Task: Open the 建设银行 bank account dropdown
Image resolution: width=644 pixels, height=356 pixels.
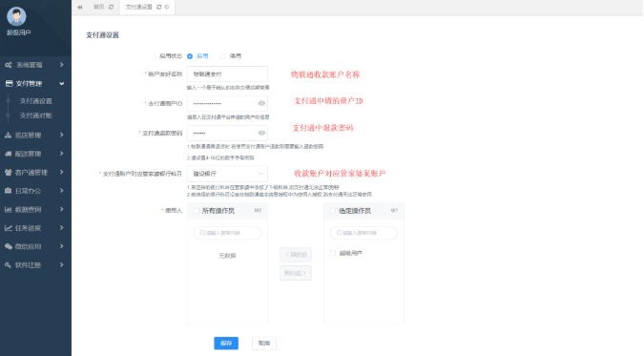Action: click(227, 174)
